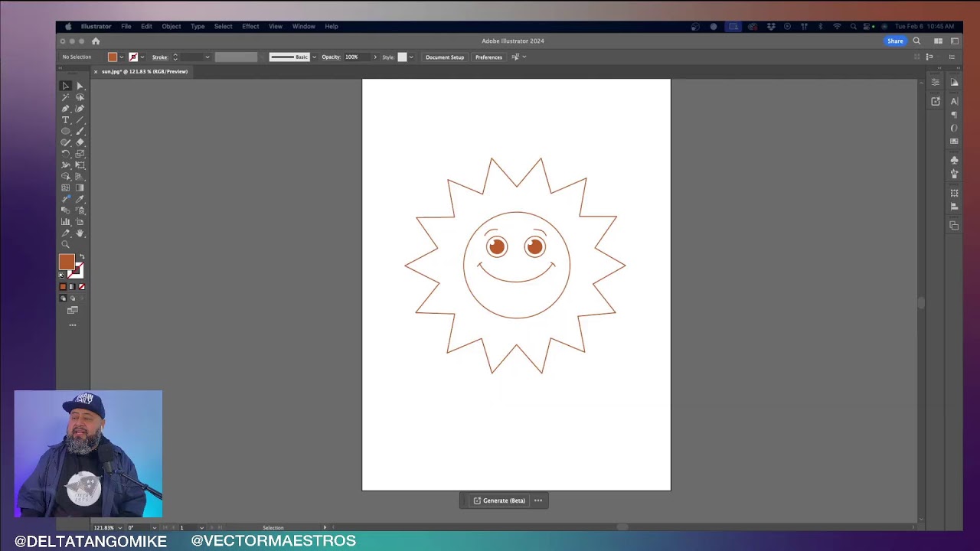Click Generate (Beta) button
This screenshot has width=980, height=551.
coord(499,500)
